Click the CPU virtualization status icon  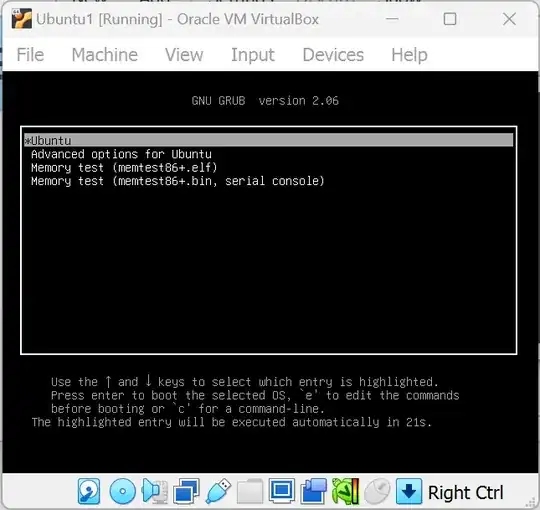pyautogui.click(x=345, y=491)
